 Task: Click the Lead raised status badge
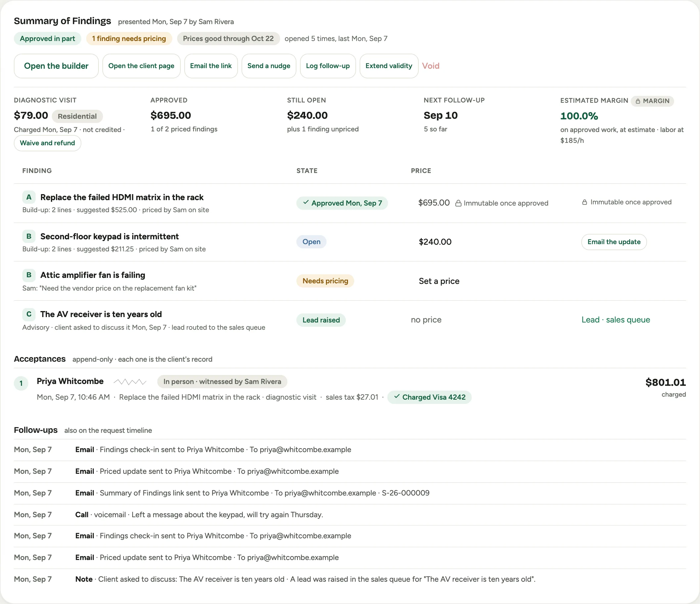321,320
